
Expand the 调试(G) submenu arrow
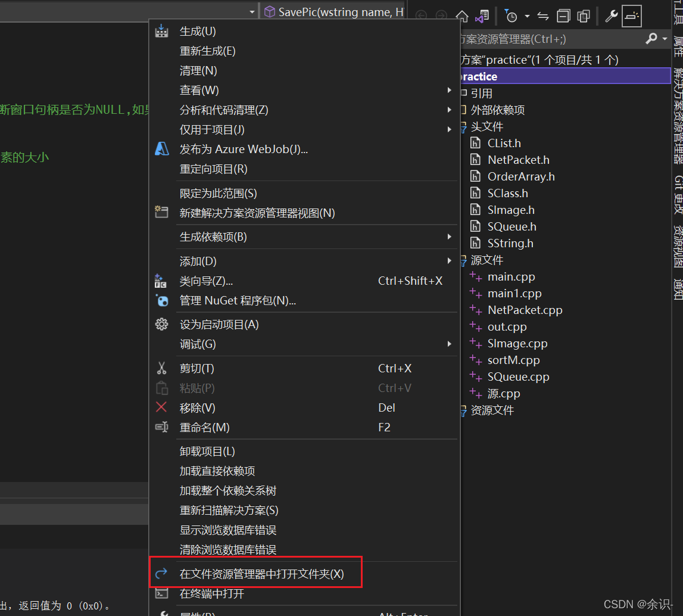(x=449, y=344)
